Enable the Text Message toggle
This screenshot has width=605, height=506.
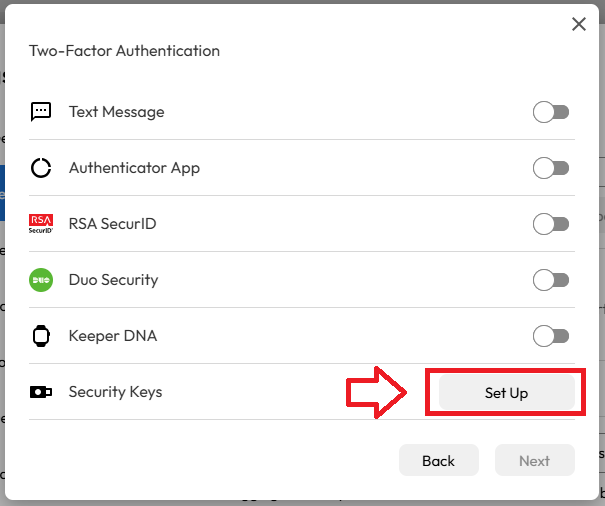coord(551,112)
